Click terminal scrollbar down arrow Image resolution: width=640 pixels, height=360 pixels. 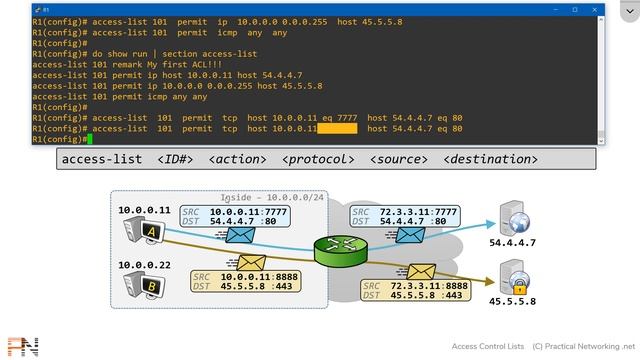click(x=601, y=141)
